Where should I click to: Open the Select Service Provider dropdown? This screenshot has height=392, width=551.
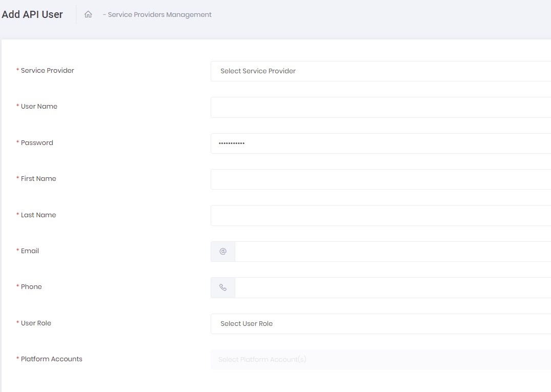pyautogui.click(x=380, y=71)
